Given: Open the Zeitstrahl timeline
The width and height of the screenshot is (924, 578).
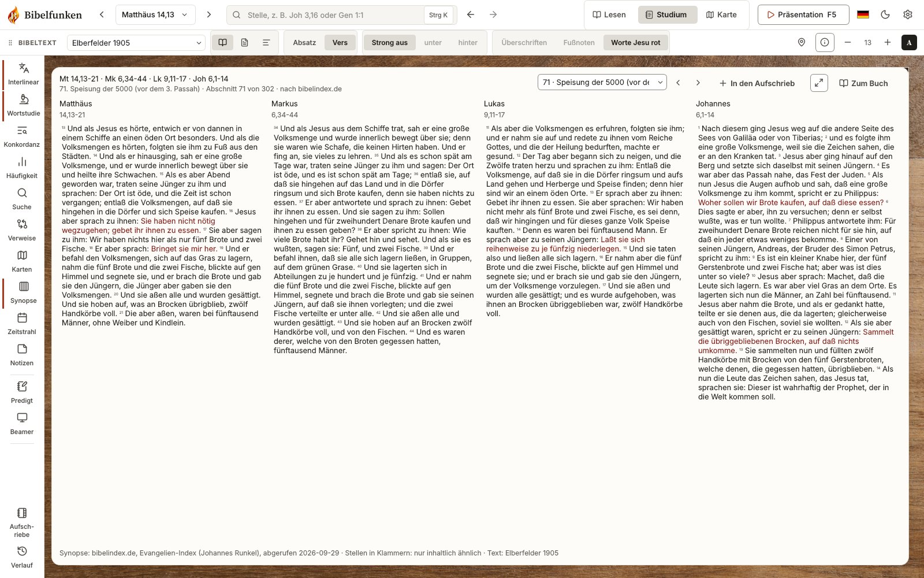Looking at the screenshot, I should (22, 324).
